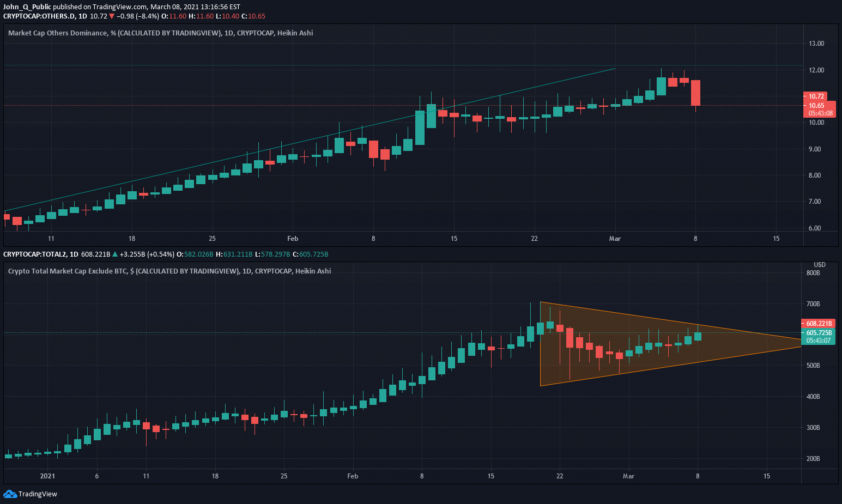Click the 12.00 price axis value
Viewport: 842px width, 504px height.
816,70
